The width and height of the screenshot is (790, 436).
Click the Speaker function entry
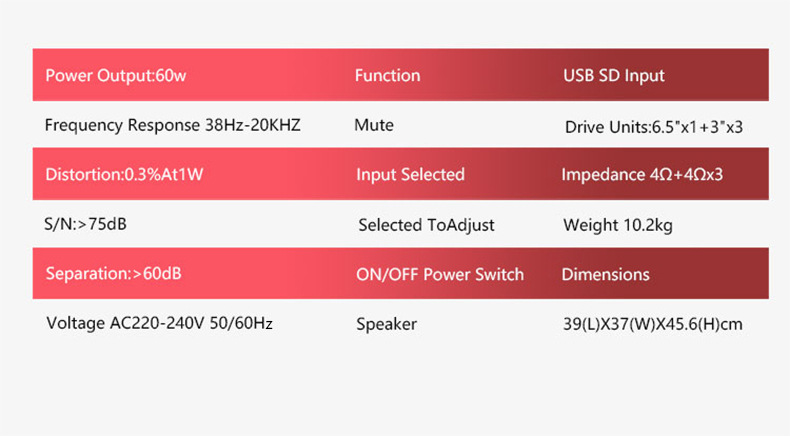point(386,324)
